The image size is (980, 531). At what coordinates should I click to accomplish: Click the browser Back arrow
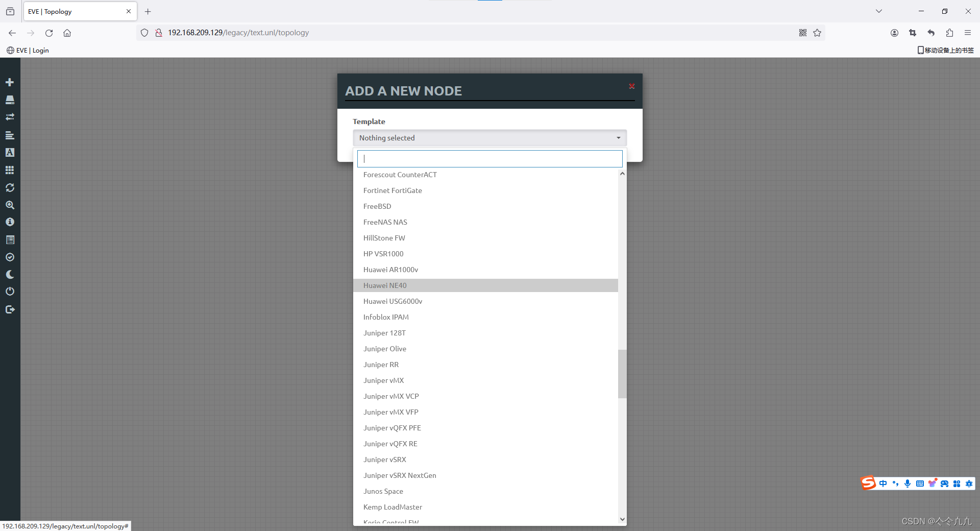point(12,33)
